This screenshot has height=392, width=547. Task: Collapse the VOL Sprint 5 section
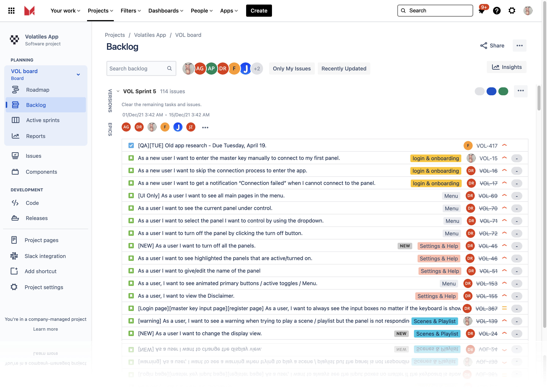pos(118,91)
